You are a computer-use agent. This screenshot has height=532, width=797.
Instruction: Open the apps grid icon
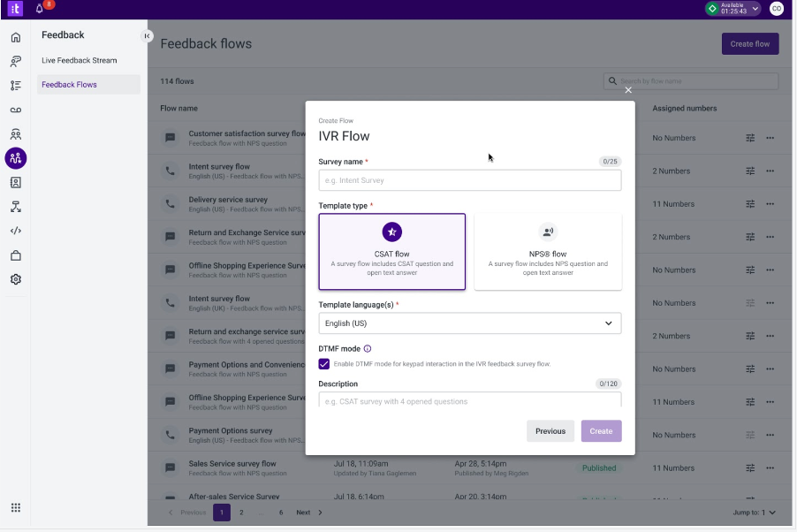[16, 507]
